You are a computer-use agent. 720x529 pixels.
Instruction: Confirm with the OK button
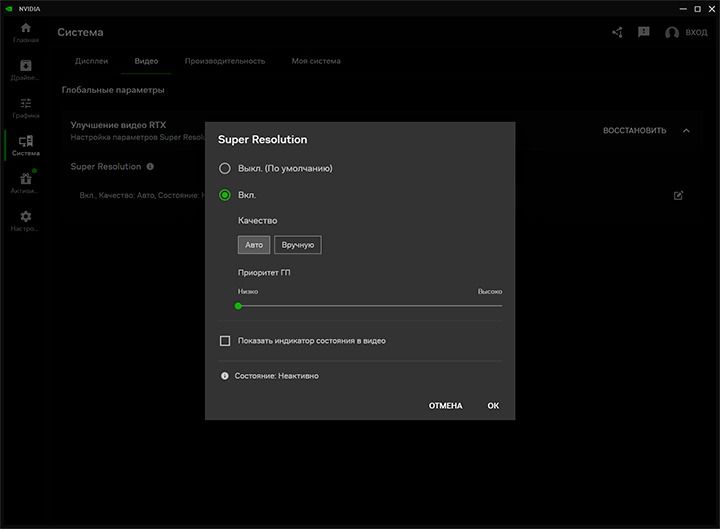pyautogui.click(x=493, y=406)
